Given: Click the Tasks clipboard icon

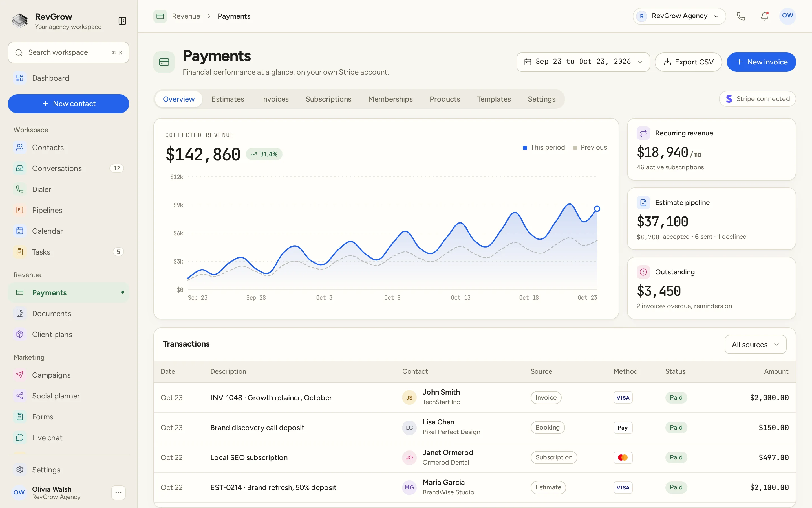Looking at the screenshot, I should click(20, 252).
